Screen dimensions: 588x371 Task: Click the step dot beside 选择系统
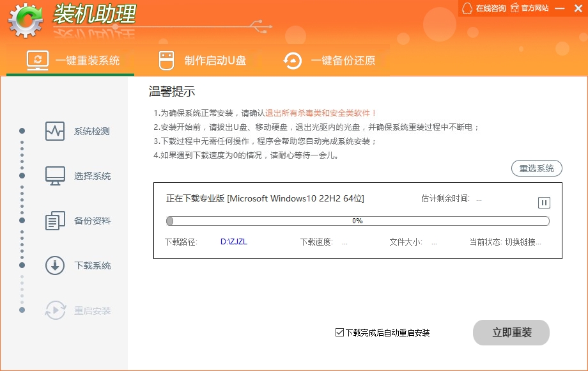(22, 175)
